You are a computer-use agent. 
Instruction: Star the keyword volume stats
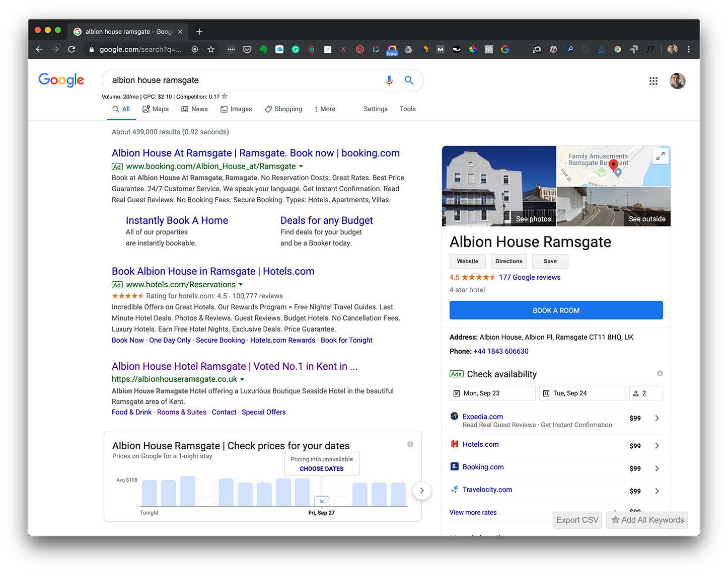click(225, 96)
